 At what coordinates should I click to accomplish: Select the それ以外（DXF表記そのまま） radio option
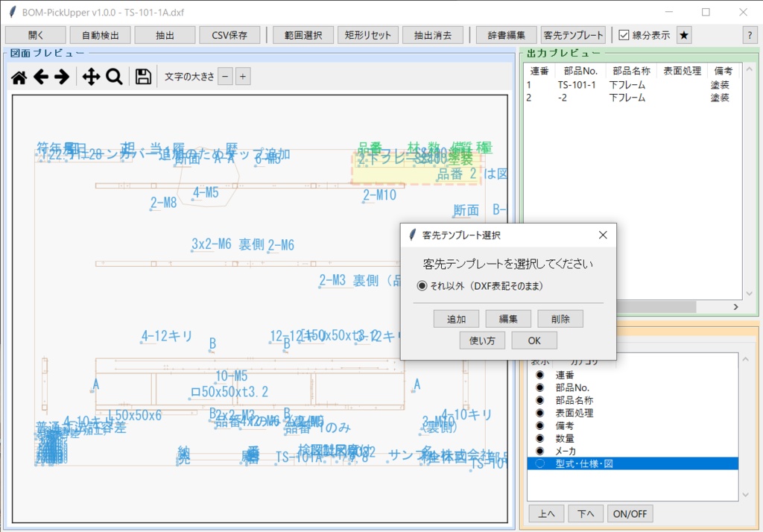click(422, 285)
